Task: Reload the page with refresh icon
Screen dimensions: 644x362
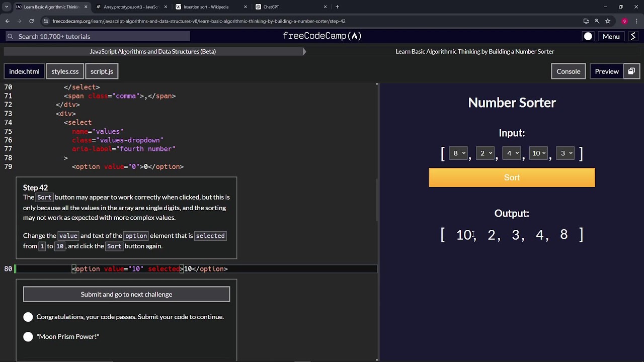Action: point(31,21)
